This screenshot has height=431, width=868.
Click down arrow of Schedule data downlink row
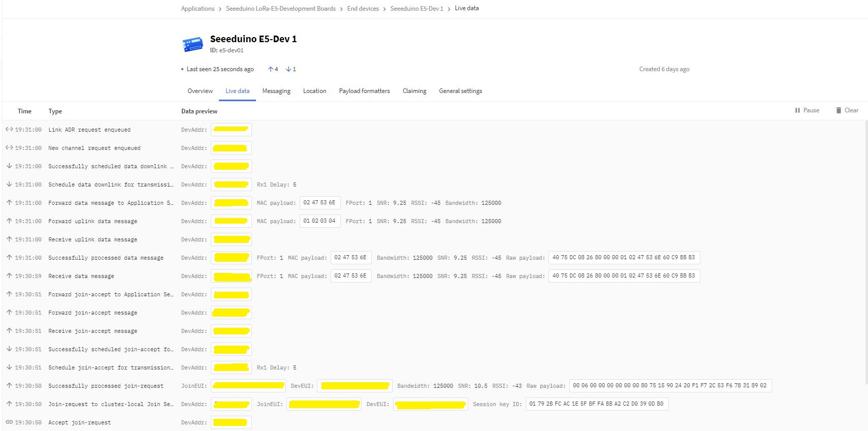(x=9, y=184)
